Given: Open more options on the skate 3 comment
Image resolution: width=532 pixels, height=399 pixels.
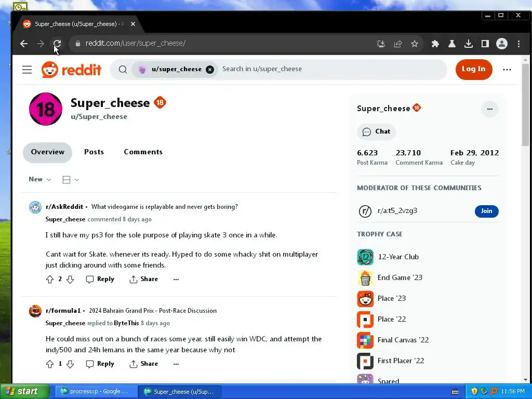Looking at the screenshot, I should (x=176, y=279).
